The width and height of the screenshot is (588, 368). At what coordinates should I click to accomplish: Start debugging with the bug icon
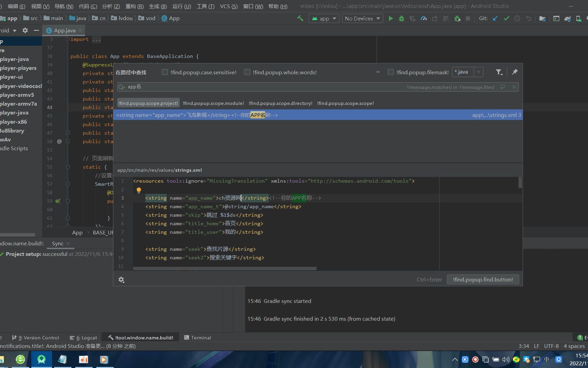coord(402,18)
